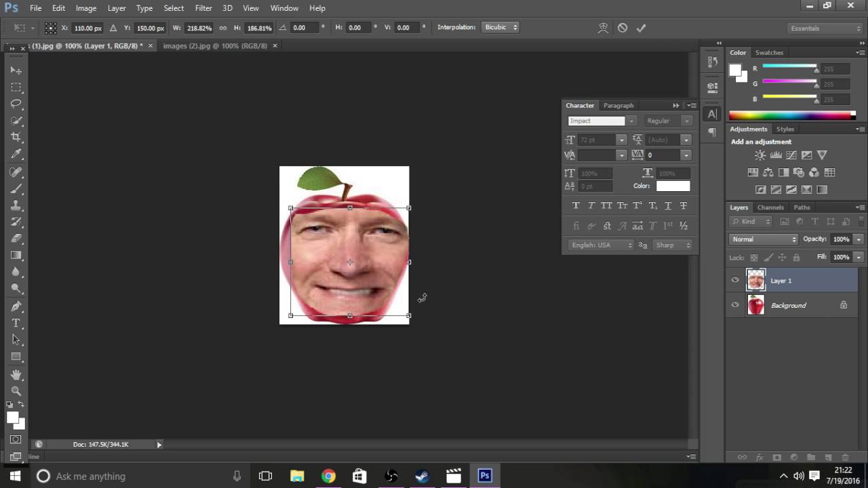Select the Eraser tool
This screenshot has height=488, width=868.
16,239
